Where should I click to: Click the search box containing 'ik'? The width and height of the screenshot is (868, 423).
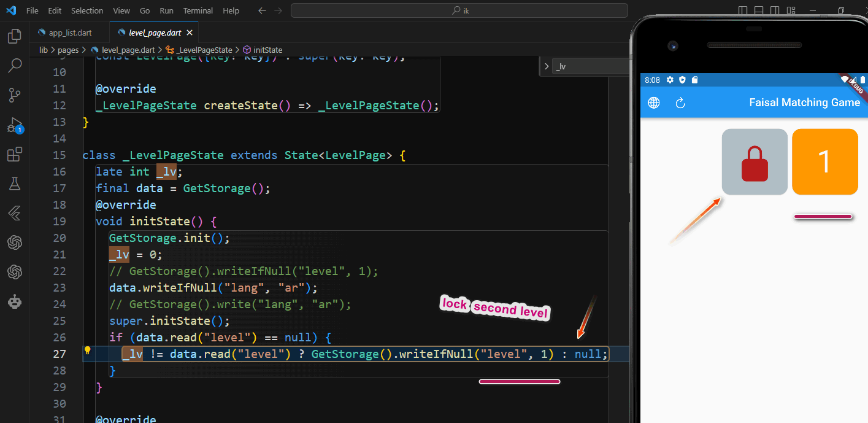point(459,10)
